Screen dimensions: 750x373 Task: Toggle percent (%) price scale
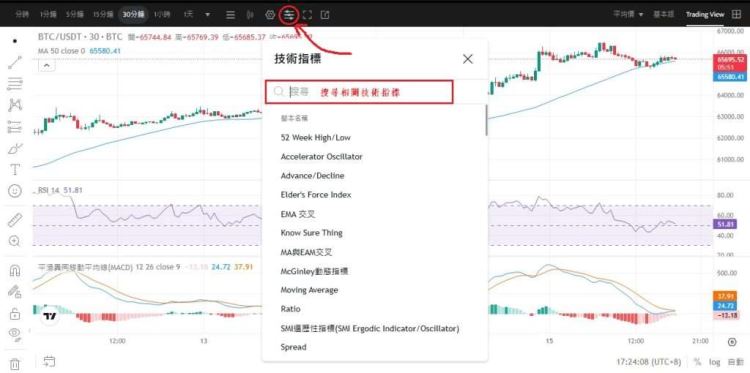click(697, 362)
